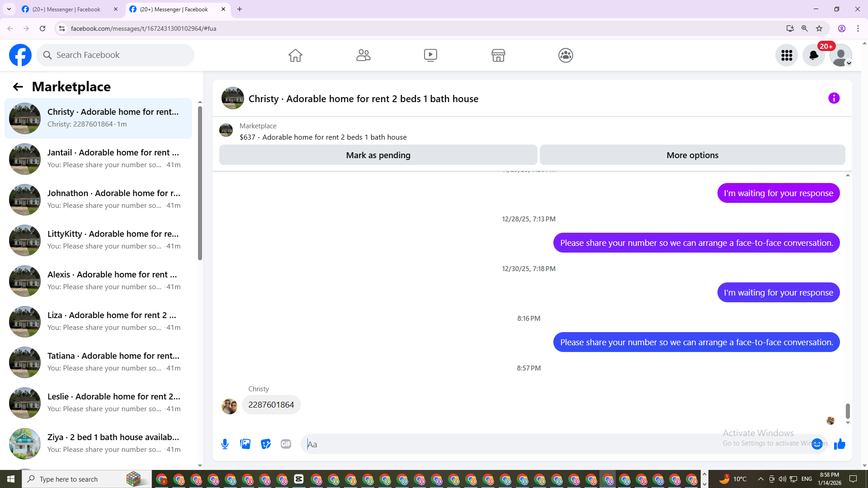Open the attach photo icon

pyautogui.click(x=245, y=444)
